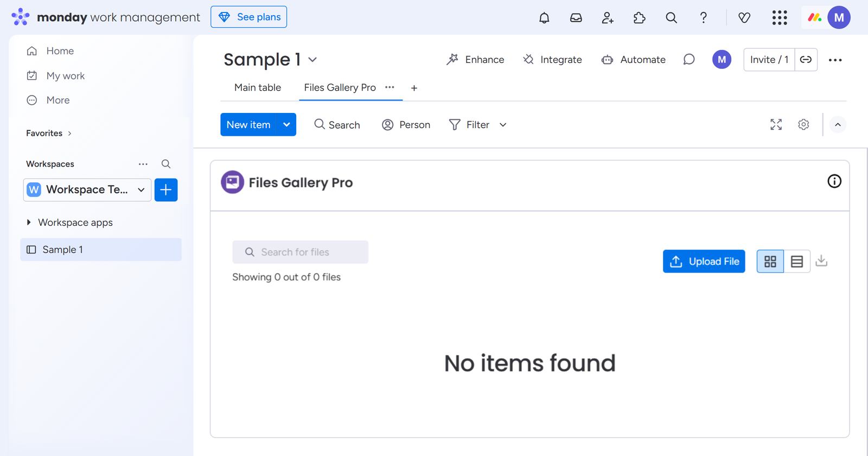Search workspaces magnifier icon

166,164
